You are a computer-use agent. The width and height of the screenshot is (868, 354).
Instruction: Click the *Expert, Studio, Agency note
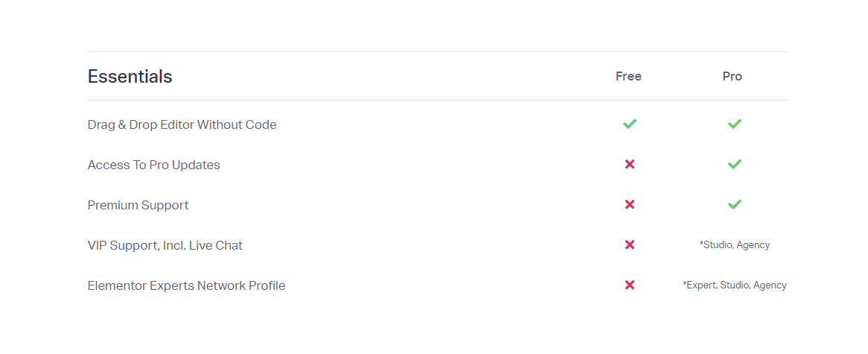pyautogui.click(x=735, y=285)
